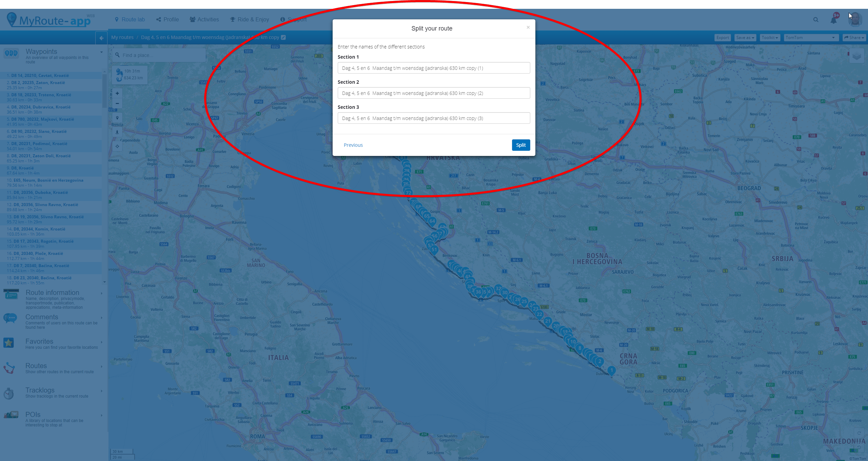The height and width of the screenshot is (461, 868).
Task: Open the notifications bell icon
Action: 833,20
